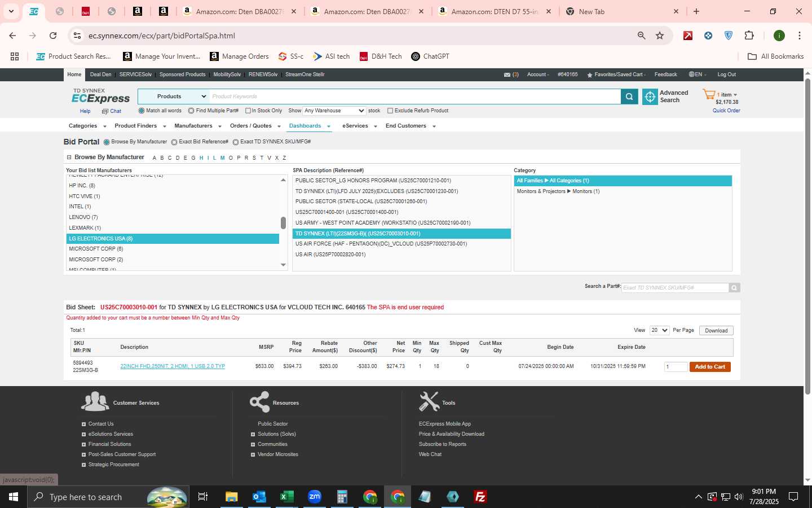Open the browser tab groups apps icon
This screenshot has height=508, width=812.
coord(15,56)
